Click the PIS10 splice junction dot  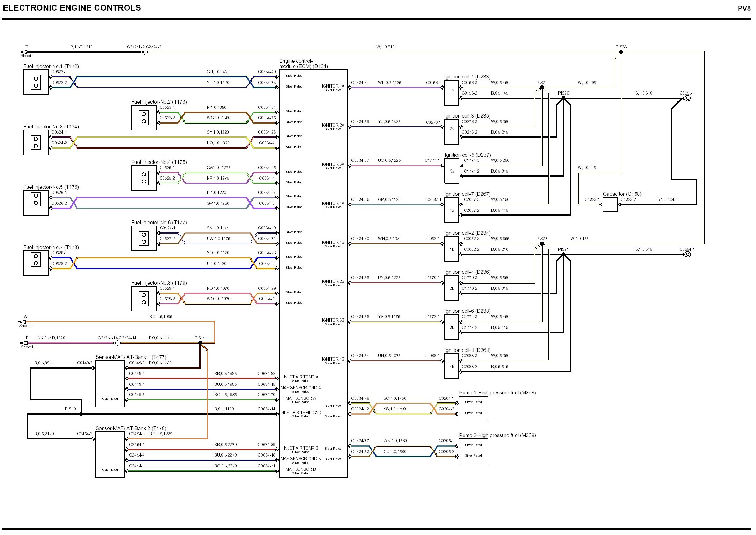(81, 414)
